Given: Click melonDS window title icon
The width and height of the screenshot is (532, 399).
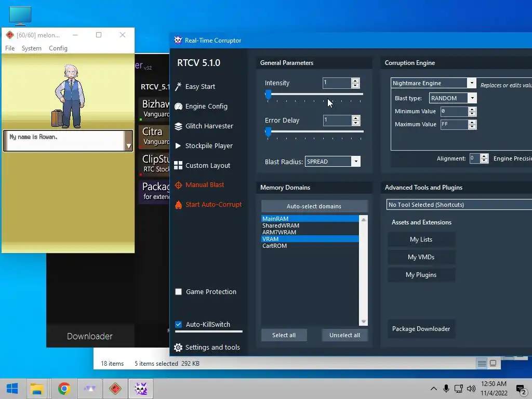Looking at the screenshot, I should tap(10, 35).
